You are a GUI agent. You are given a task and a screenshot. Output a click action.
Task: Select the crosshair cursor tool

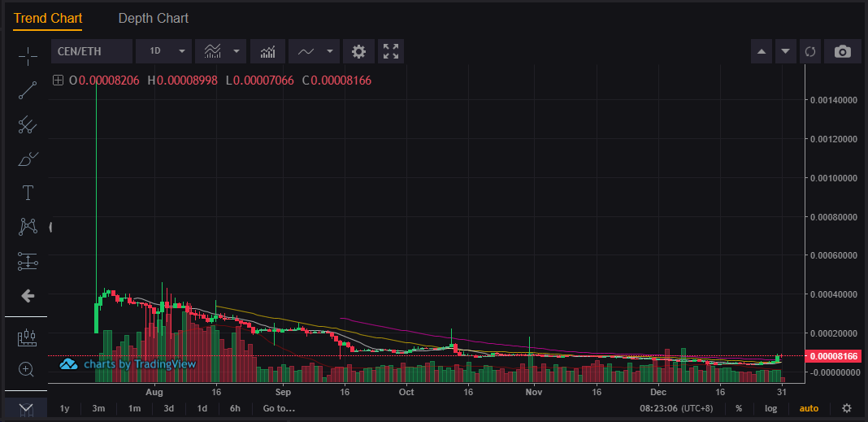point(28,56)
